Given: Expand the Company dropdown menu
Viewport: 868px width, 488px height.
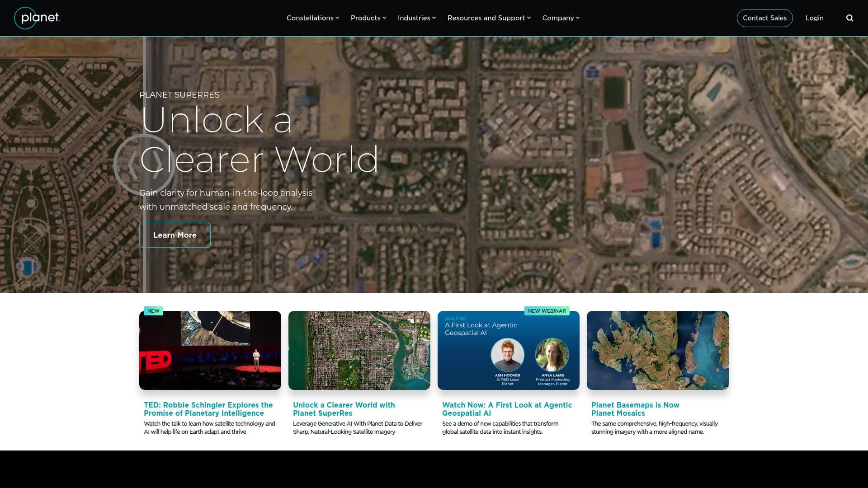Looking at the screenshot, I should (x=561, y=18).
